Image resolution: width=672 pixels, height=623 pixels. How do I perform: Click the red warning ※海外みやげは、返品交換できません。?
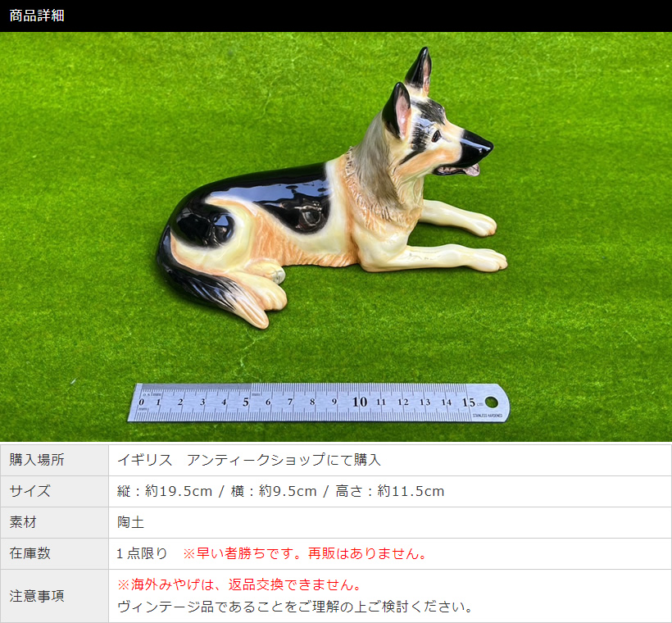(240, 584)
